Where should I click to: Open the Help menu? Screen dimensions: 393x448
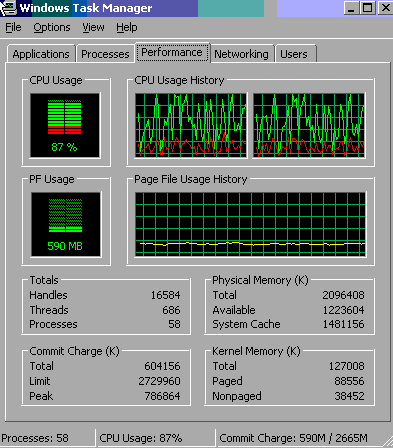[x=127, y=27]
